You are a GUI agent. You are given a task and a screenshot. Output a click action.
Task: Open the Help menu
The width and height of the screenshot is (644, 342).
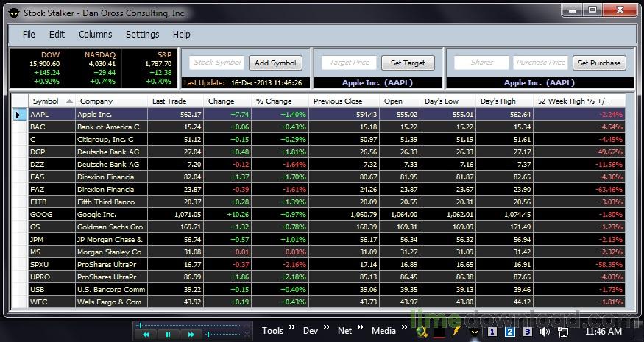coord(182,35)
